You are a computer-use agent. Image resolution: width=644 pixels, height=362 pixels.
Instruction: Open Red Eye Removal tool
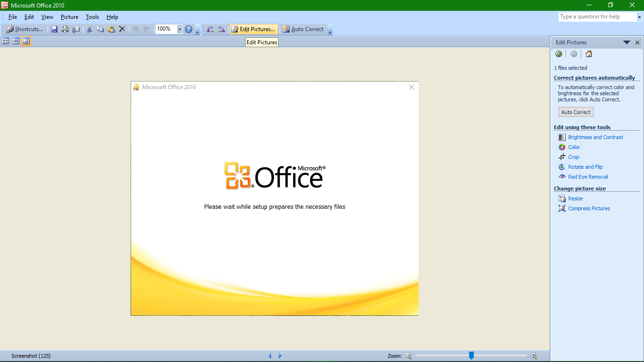(583, 177)
